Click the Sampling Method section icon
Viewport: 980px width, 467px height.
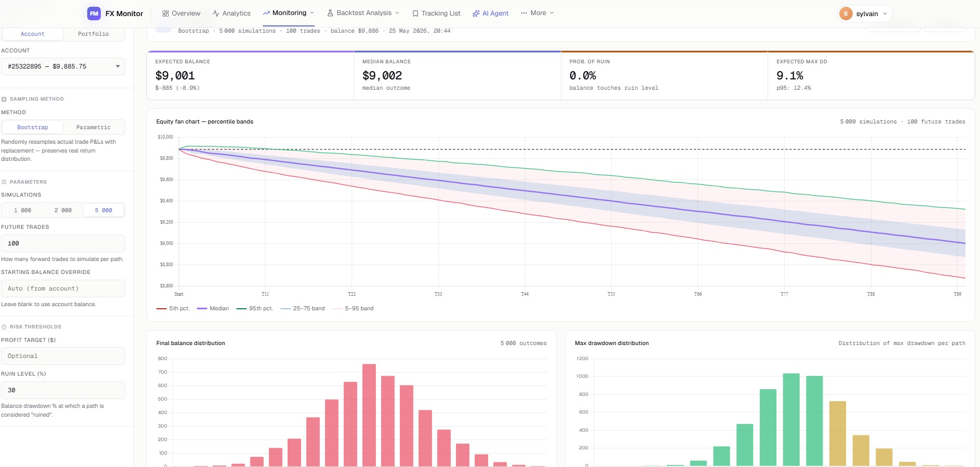coord(4,99)
